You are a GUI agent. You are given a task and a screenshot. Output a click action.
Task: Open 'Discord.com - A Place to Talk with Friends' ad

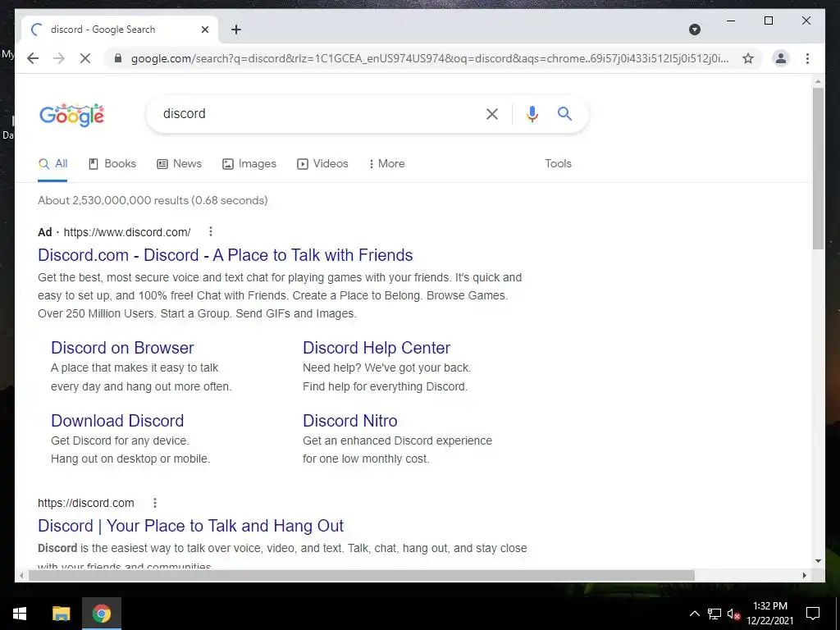[225, 255]
